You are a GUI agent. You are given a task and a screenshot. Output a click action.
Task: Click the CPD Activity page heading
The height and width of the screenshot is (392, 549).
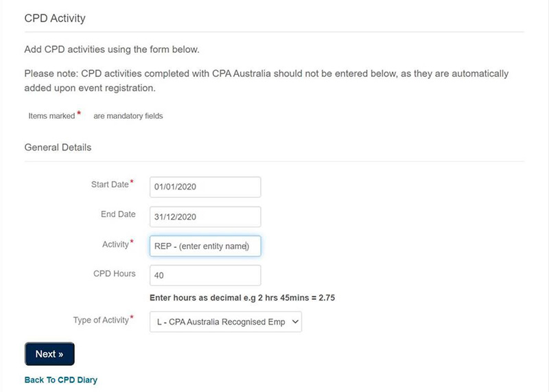point(55,19)
